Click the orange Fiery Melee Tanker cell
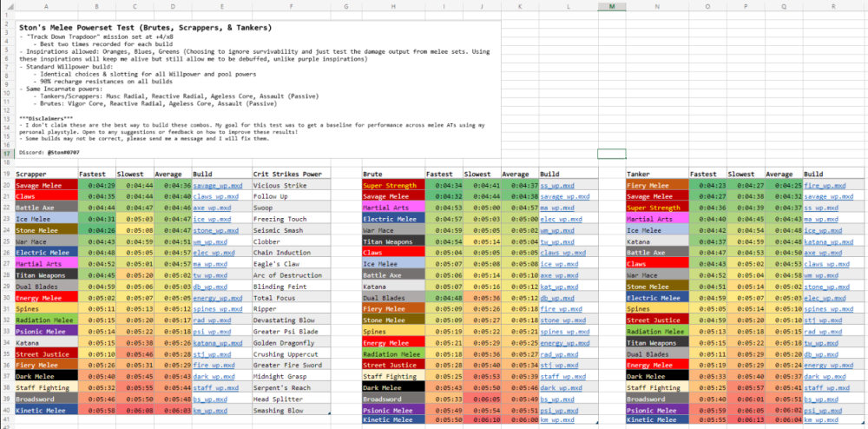Viewport: 868px width, 429px height. tap(657, 185)
